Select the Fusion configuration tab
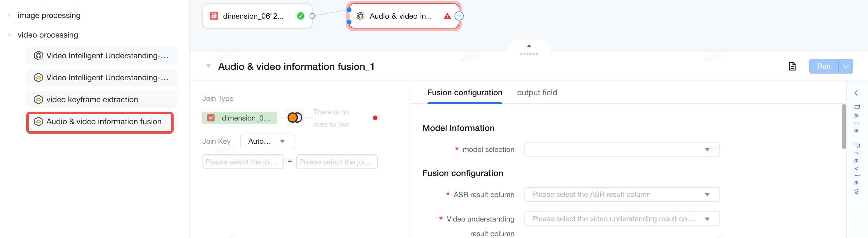Image resolution: width=868 pixels, height=238 pixels. click(x=465, y=92)
